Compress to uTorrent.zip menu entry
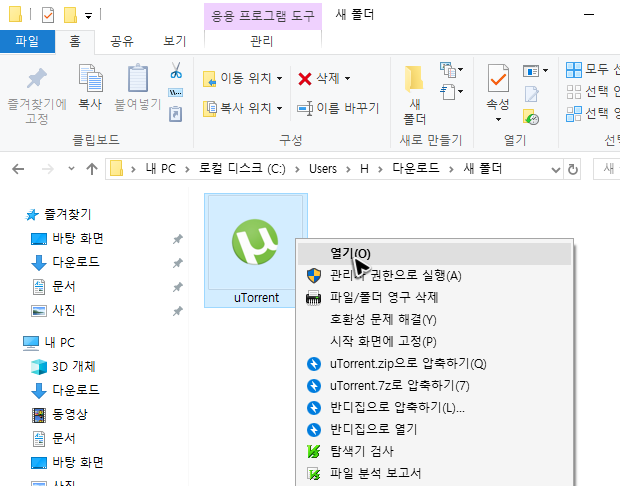Image resolution: width=620 pixels, height=486 pixels. pos(434,363)
